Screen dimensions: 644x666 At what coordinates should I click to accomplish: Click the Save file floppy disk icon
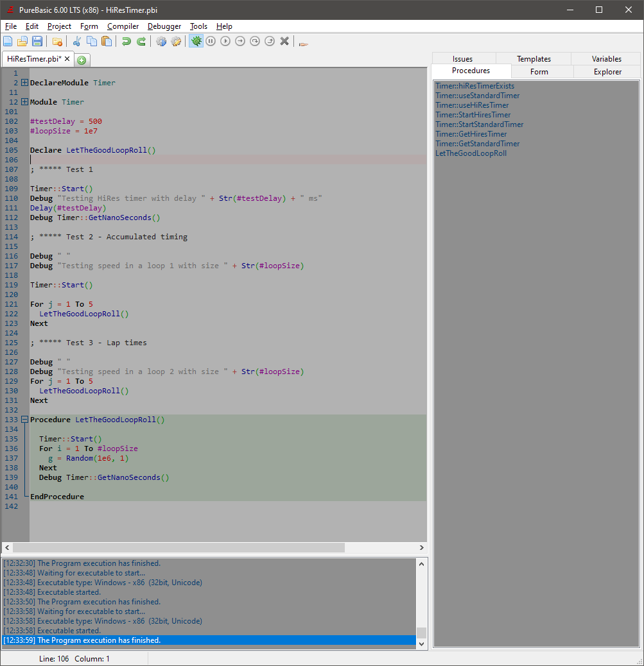pyautogui.click(x=37, y=42)
